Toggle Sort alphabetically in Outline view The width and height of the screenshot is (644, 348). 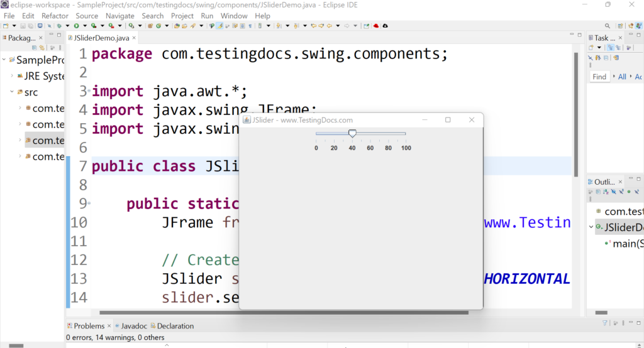coord(606,192)
